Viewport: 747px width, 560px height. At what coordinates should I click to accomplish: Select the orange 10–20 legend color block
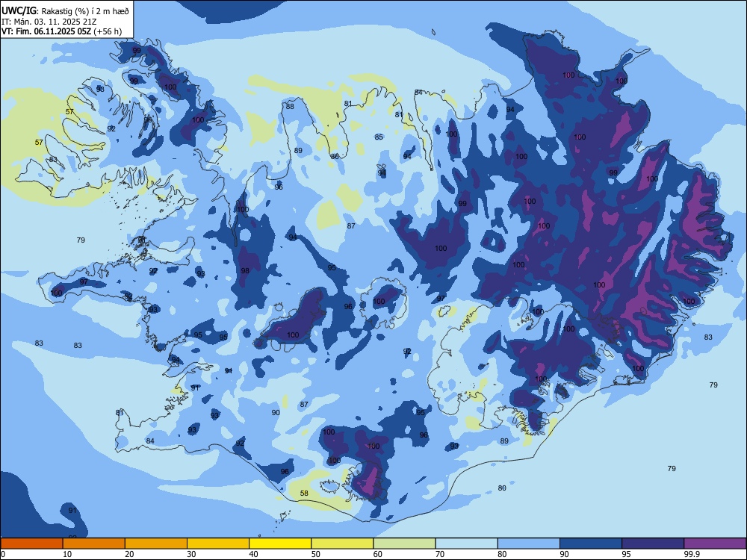94,544
